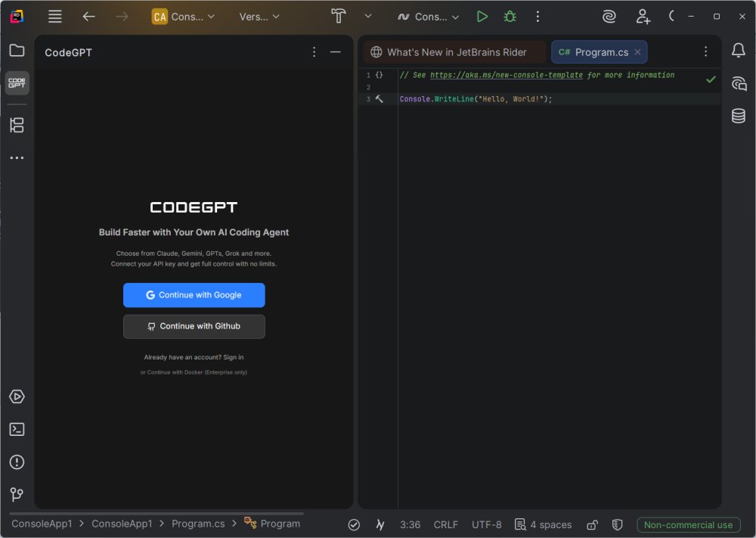Click the Sign in link

234,358
